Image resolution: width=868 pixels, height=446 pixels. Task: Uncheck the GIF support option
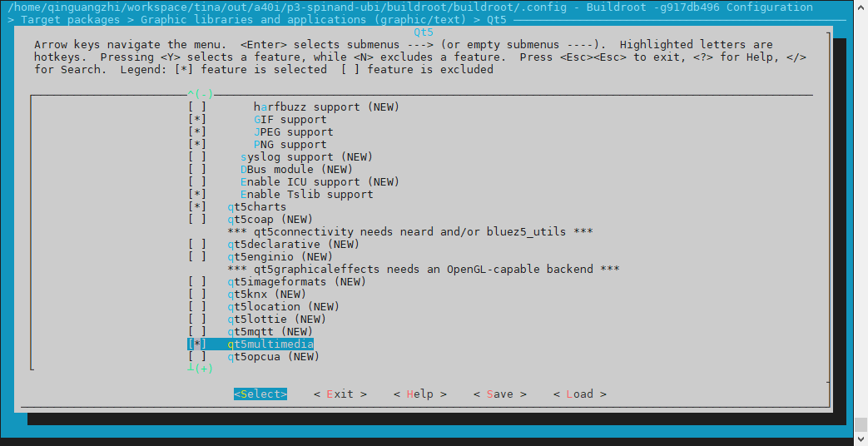point(197,120)
